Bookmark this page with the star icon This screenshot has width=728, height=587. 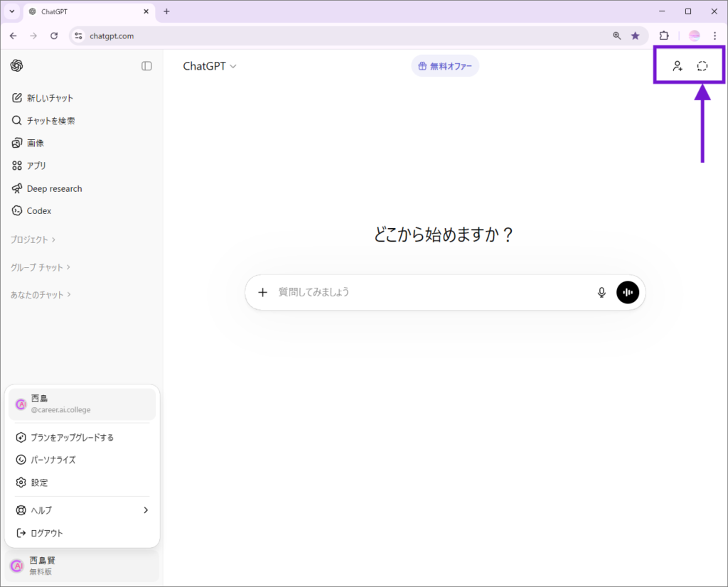tap(636, 36)
